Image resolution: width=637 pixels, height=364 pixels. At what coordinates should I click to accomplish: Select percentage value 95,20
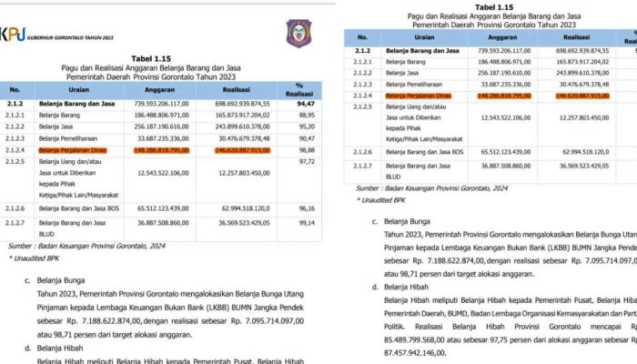pyautogui.click(x=307, y=126)
